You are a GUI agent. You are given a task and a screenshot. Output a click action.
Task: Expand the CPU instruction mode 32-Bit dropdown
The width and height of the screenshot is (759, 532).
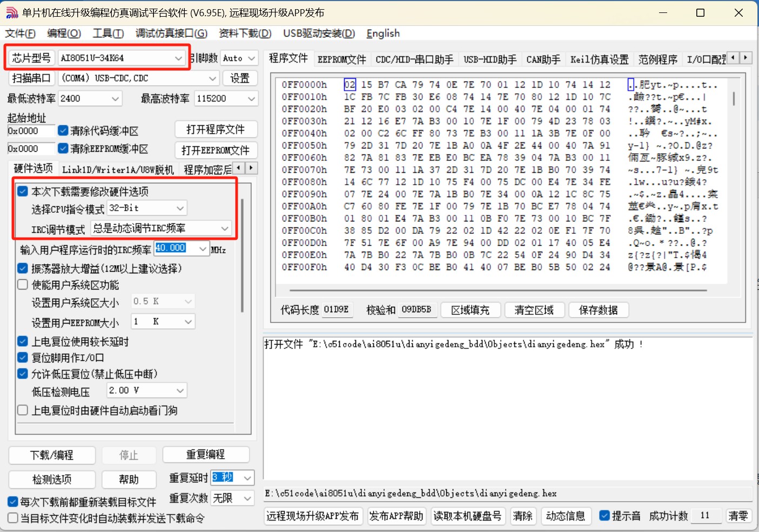(180, 208)
